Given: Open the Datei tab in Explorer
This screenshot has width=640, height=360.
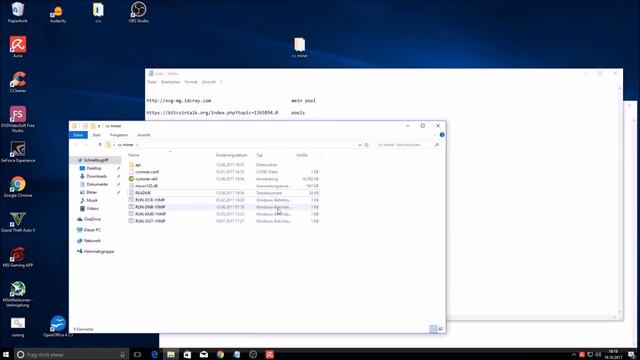Looking at the screenshot, I should click(x=78, y=135).
